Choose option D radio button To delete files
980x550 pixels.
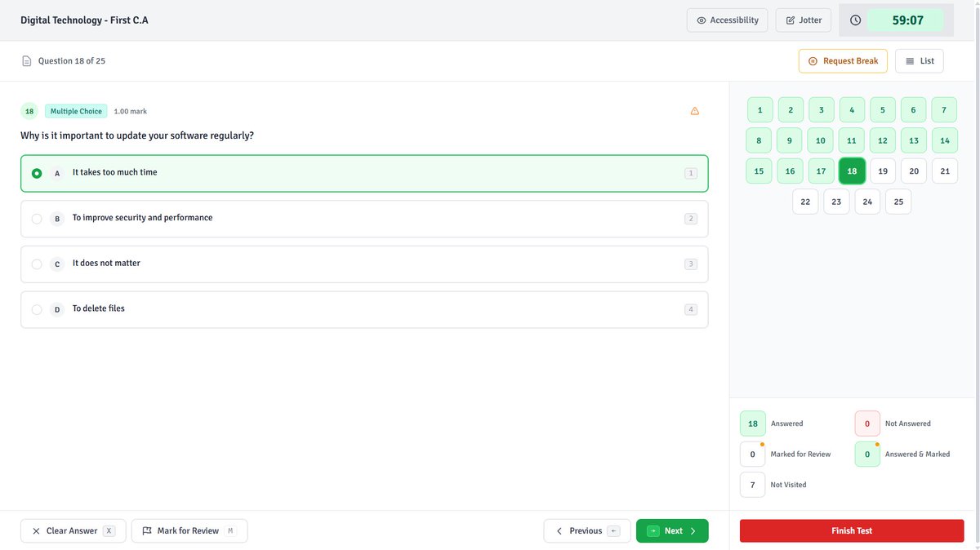pos(37,310)
